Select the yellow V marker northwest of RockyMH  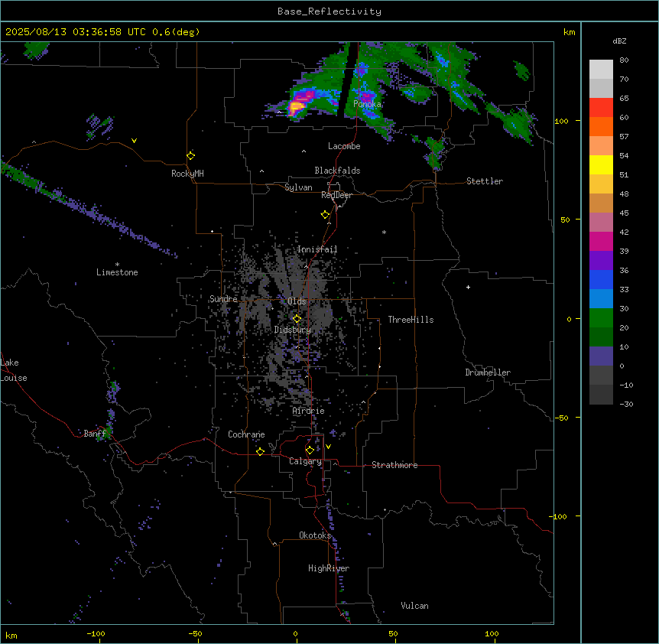click(x=134, y=141)
